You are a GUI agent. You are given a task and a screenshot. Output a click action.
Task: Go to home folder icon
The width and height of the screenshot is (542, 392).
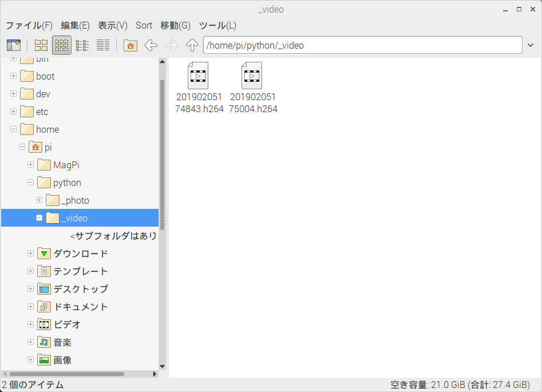(x=130, y=45)
